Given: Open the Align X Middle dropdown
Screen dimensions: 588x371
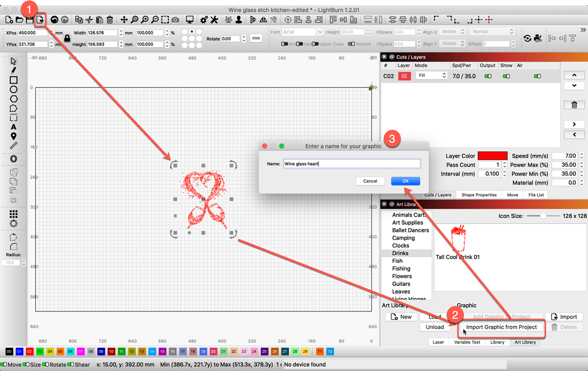Looking at the screenshot, I should coord(453,31).
